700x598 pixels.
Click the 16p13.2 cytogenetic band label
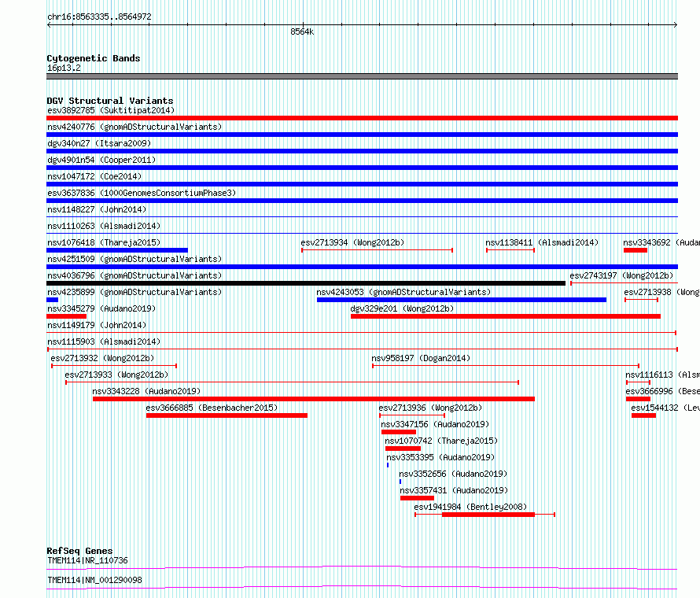click(x=64, y=68)
